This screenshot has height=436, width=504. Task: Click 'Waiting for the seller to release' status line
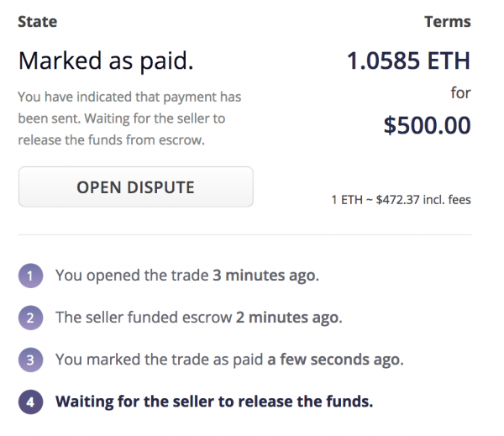[213, 401]
